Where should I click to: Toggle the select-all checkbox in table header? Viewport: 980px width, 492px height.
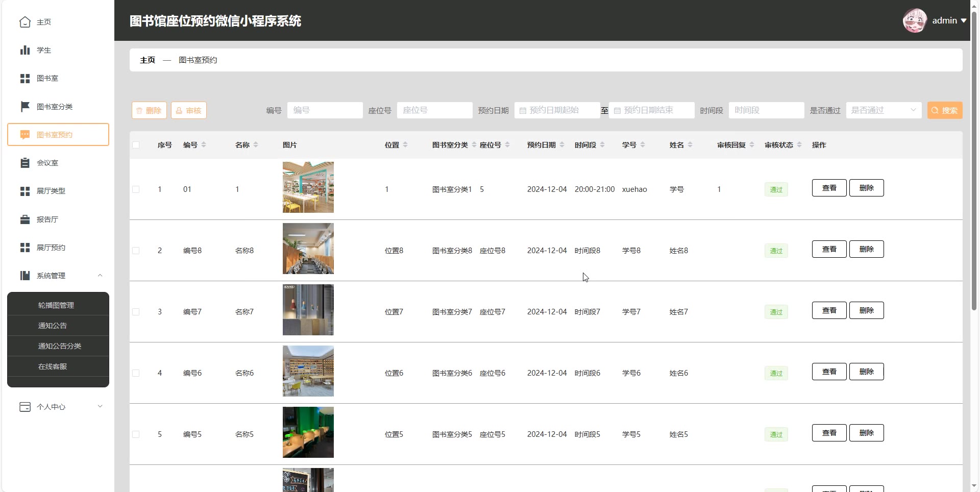[136, 145]
